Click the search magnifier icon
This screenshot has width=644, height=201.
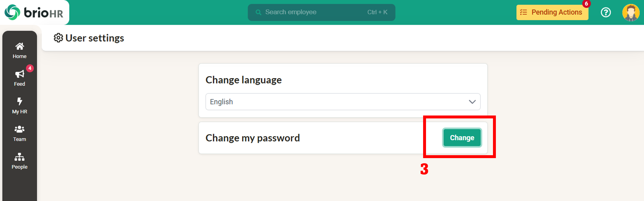coord(258,12)
